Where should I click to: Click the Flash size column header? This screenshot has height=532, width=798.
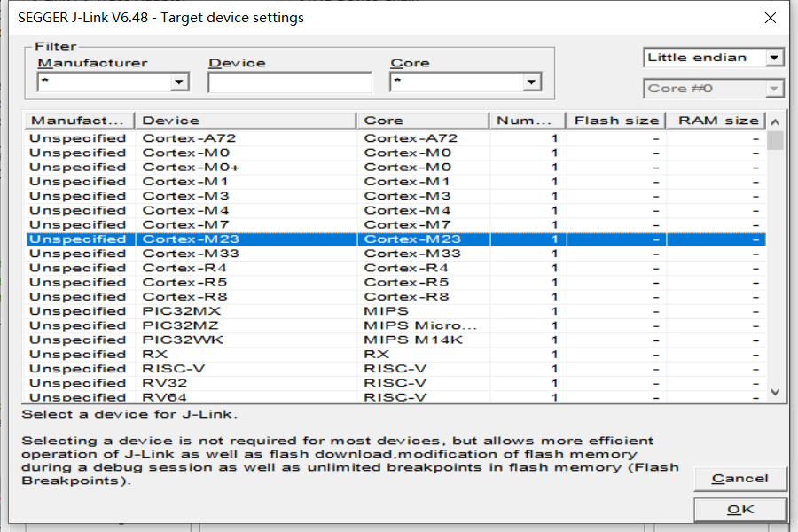pos(616,121)
